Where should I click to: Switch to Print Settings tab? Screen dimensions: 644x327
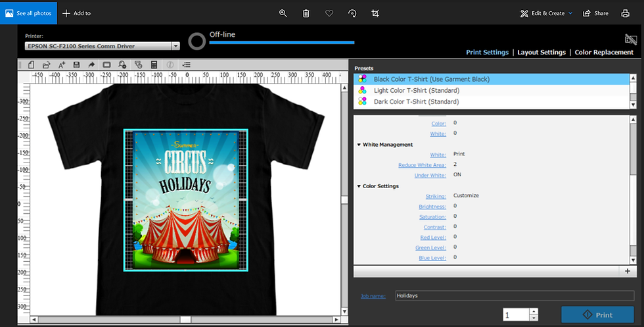pyautogui.click(x=487, y=52)
